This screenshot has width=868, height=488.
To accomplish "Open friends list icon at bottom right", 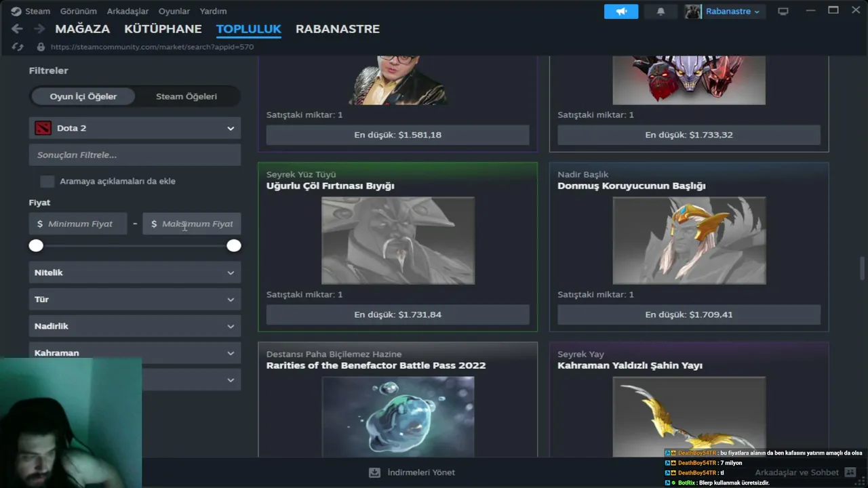I will [x=850, y=472].
